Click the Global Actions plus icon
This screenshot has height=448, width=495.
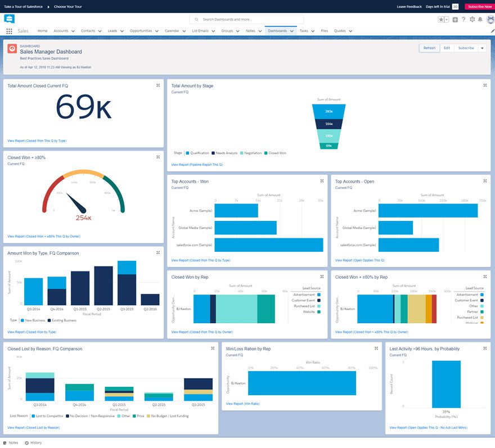click(455, 20)
